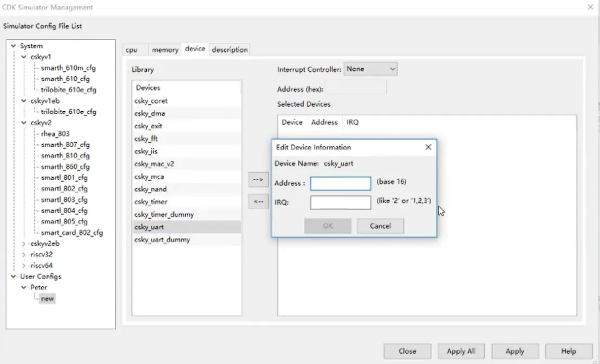The height and width of the screenshot is (364, 600).
Task: Select smartl_805_cfg config
Action: click(x=64, y=222)
